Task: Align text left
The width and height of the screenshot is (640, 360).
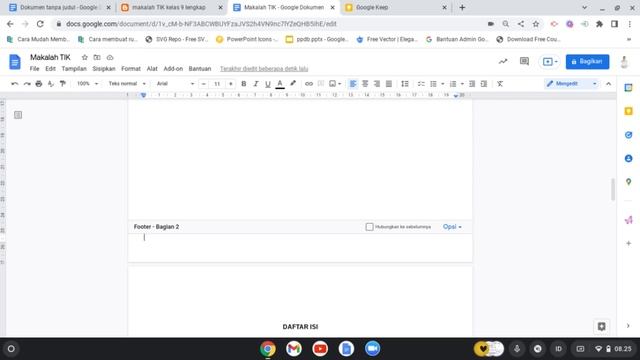Action: 353,84
